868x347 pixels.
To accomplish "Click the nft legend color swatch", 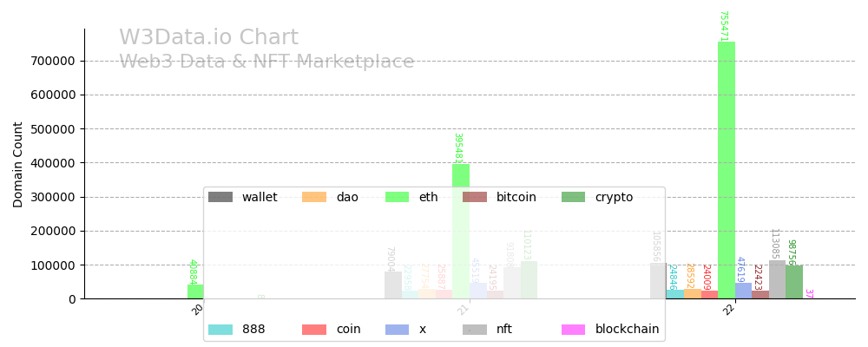I will pyautogui.click(x=475, y=330).
